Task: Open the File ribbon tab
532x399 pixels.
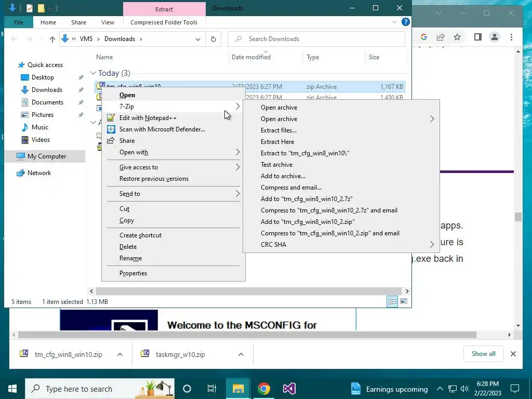Action: (19, 22)
